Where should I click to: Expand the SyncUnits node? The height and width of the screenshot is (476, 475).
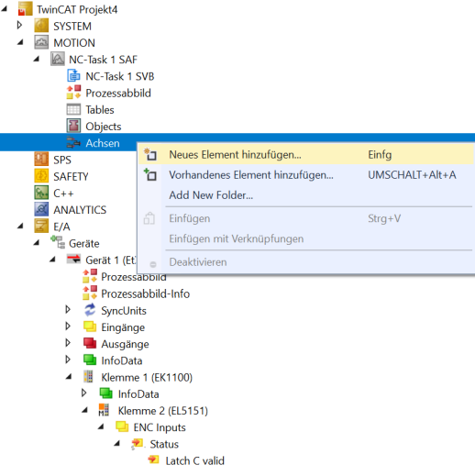point(68,309)
